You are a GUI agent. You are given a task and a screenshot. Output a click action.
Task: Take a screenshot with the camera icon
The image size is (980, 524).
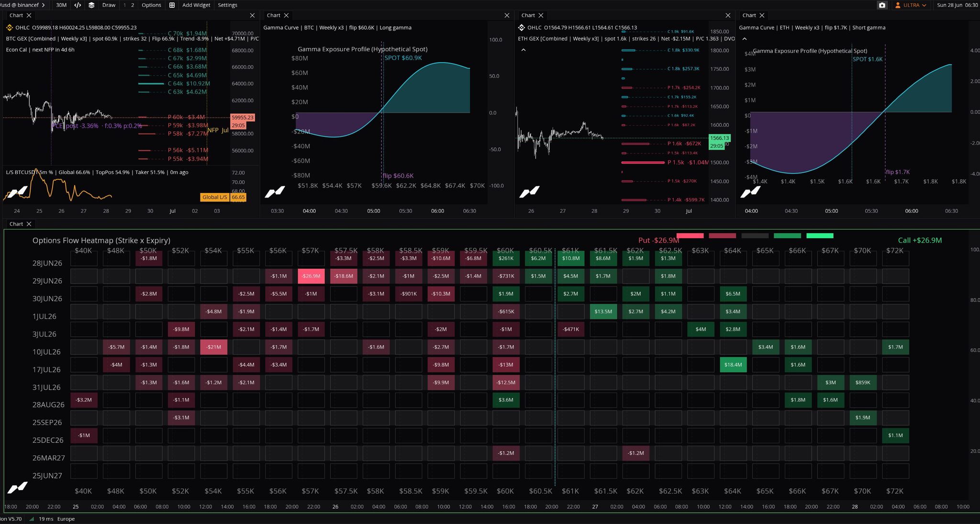882,5
